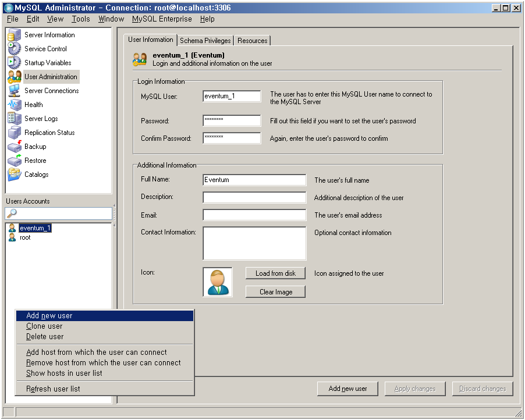Click the Clear Image button
This screenshot has height=420, width=525.
point(275,292)
